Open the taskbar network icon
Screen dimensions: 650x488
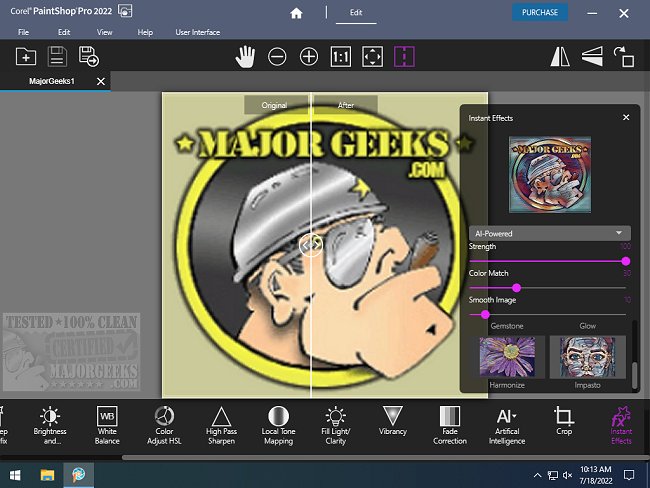pyautogui.click(x=553, y=475)
